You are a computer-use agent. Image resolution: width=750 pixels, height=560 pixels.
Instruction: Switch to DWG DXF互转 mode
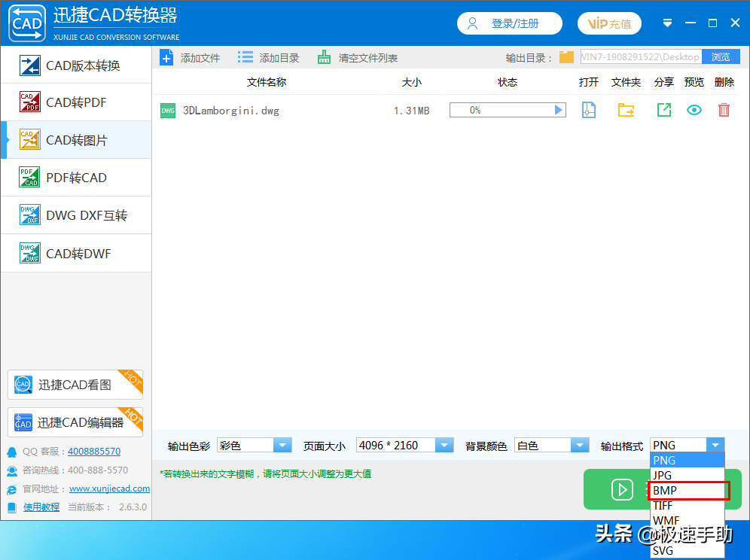point(77,215)
